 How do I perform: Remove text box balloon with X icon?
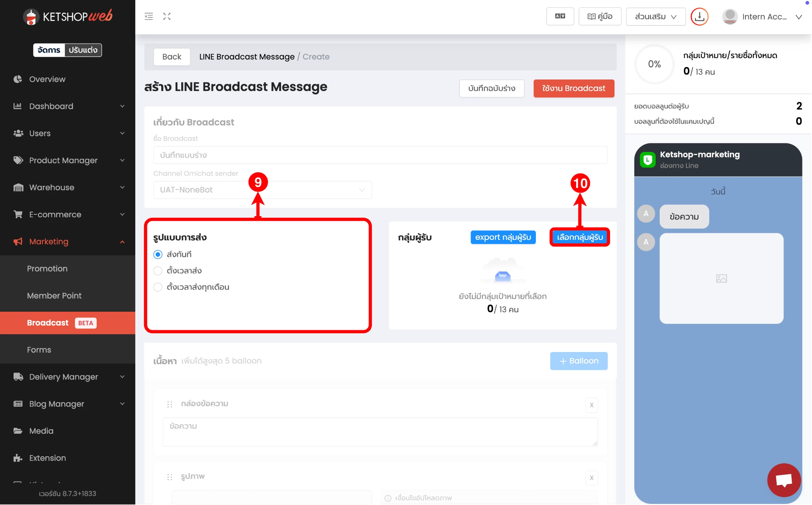(x=592, y=405)
